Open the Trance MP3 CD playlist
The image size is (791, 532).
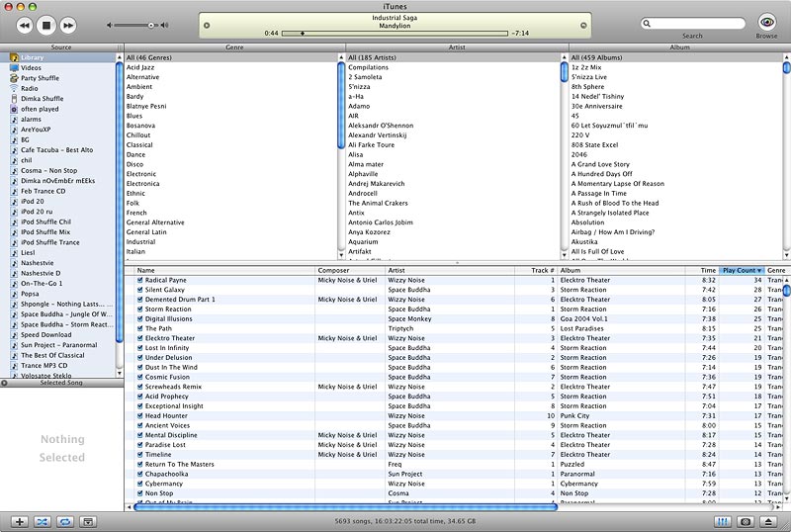[58, 366]
